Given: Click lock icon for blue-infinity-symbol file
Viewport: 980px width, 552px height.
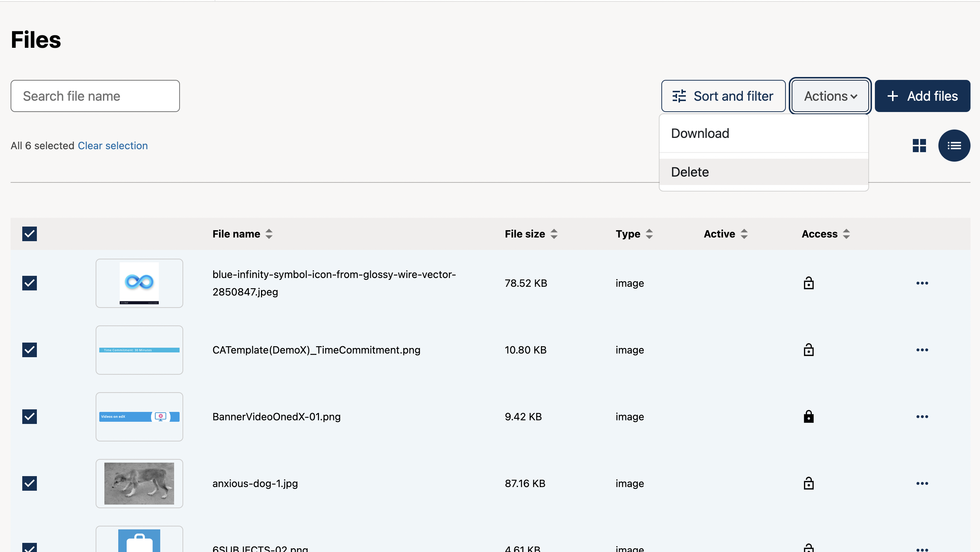Looking at the screenshot, I should tap(808, 283).
